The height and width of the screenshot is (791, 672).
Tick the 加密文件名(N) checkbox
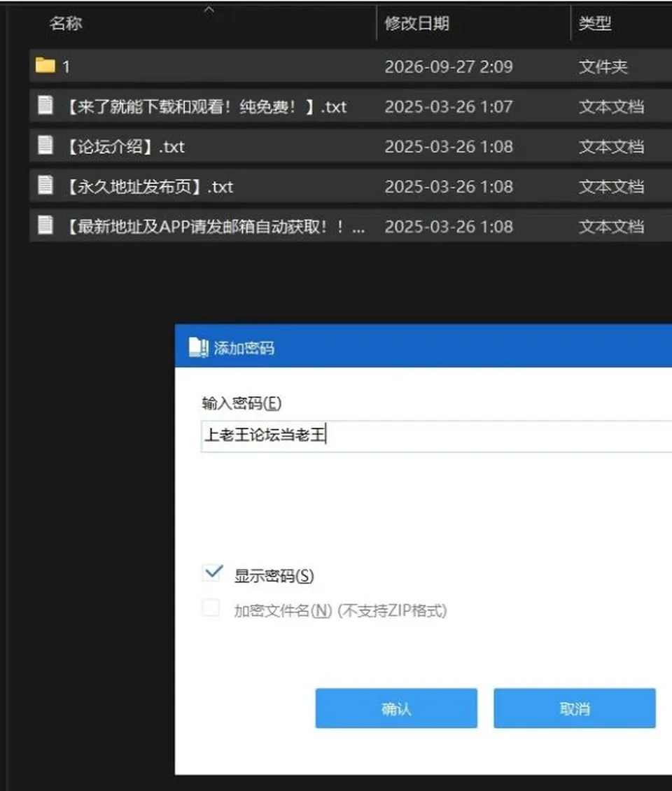pos(211,608)
